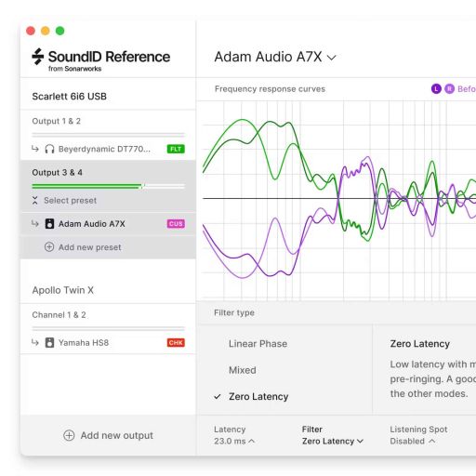
Task: Select the Output 1 & 2 channel
Action: click(56, 121)
